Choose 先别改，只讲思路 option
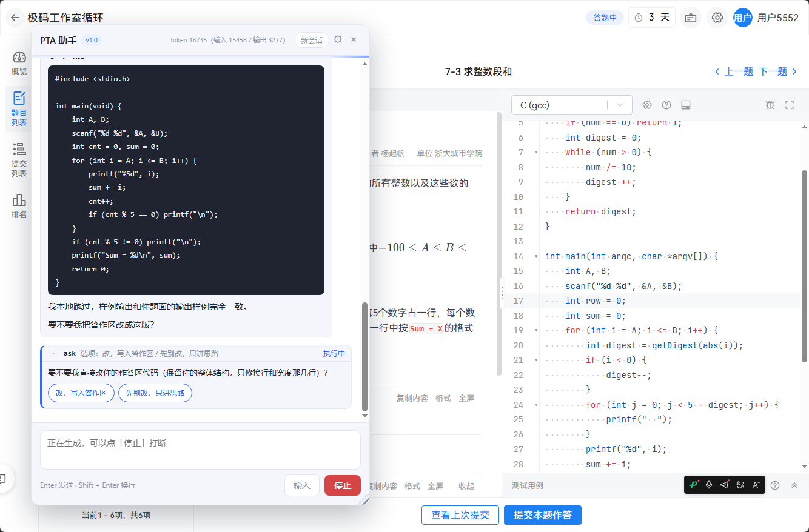Image resolution: width=809 pixels, height=532 pixels. click(x=155, y=393)
